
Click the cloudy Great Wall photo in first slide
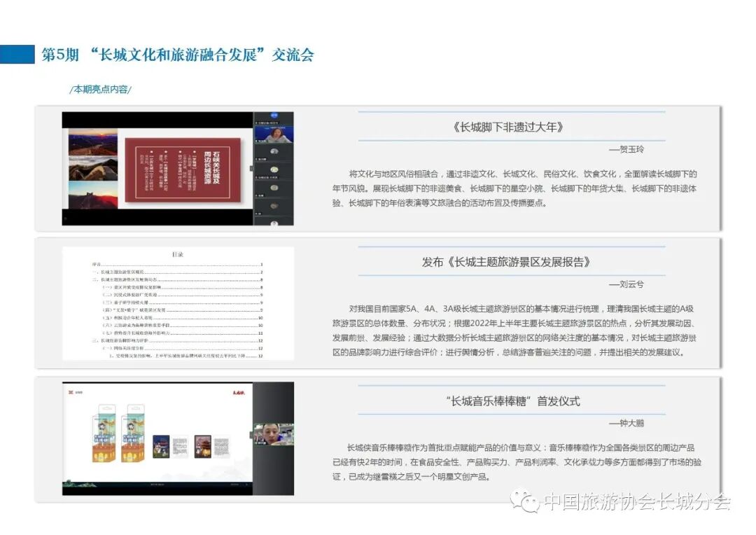(93, 168)
